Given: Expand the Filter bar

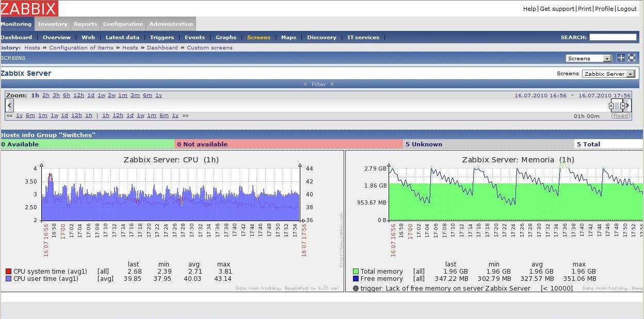Looking at the screenshot, I should [319, 84].
